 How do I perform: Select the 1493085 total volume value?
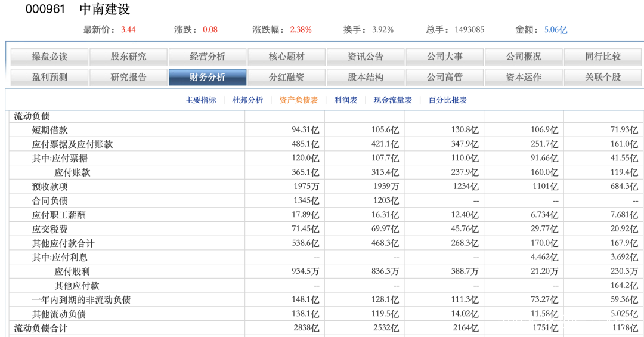click(x=469, y=30)
